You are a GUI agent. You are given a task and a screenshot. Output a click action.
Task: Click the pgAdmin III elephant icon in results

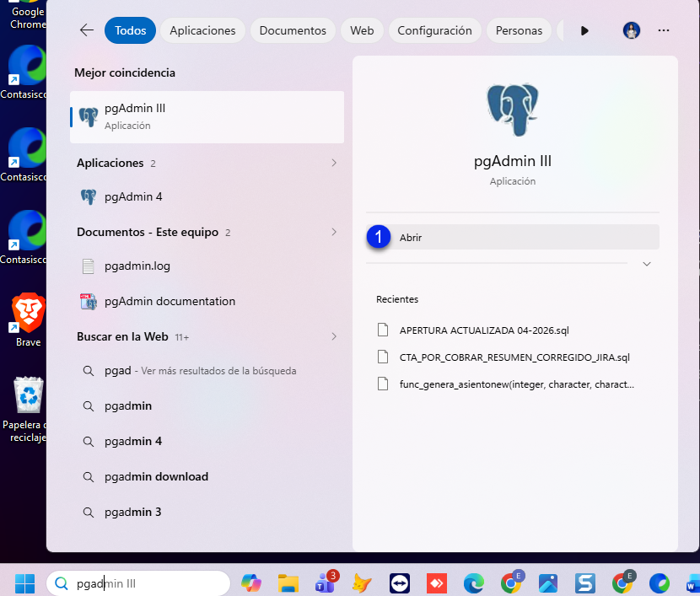point(89,117)
